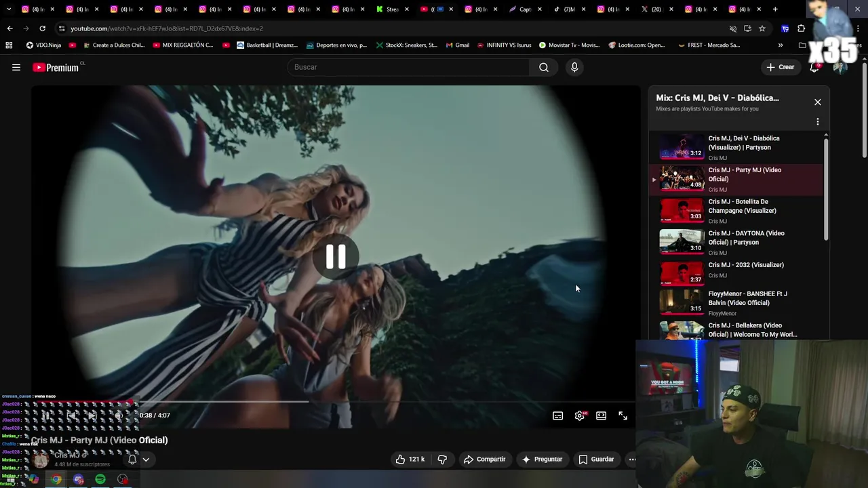Open FREST - Mercado bookmark
Screen dimensions: 868x488
coord(709,45)
